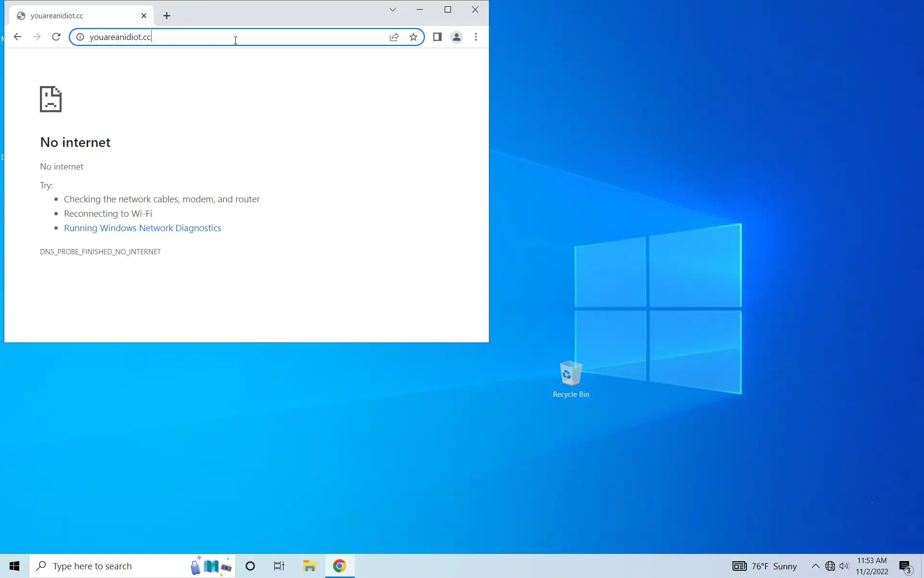Open the Windows Start menu
The width and height of the screenshot is (924, 578).
[x=14, y=566]
